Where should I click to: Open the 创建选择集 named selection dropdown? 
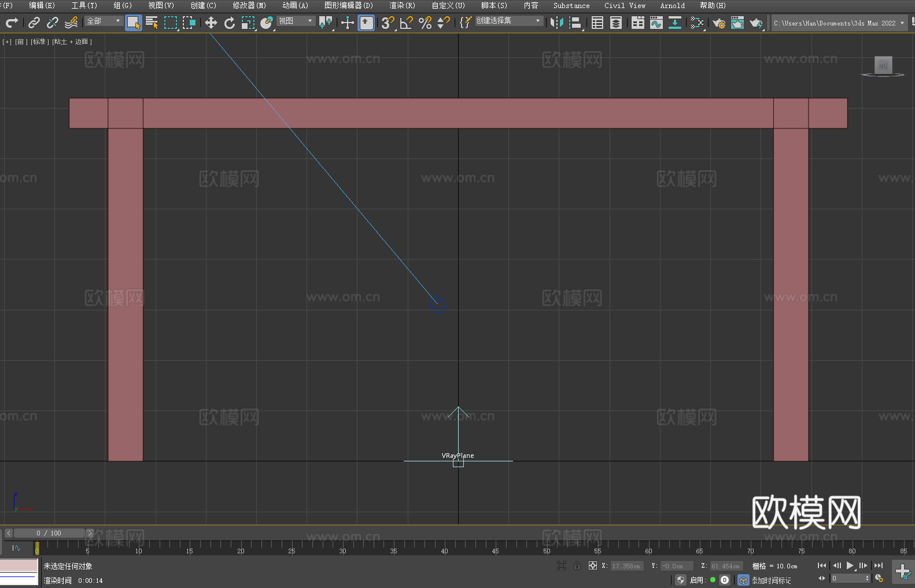pyautogui.click(x=509, y=21)
